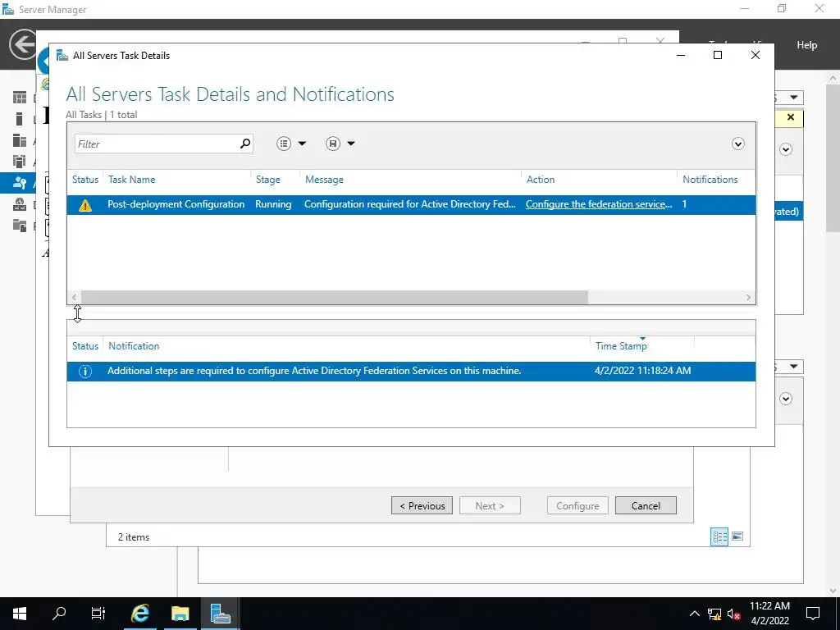Click the Configuration required for Active Directory message

[410, 204]
